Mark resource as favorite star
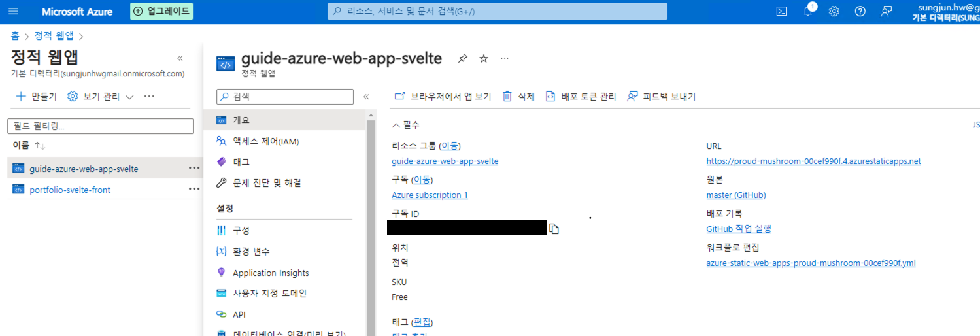980x336 pixels. 484,59
